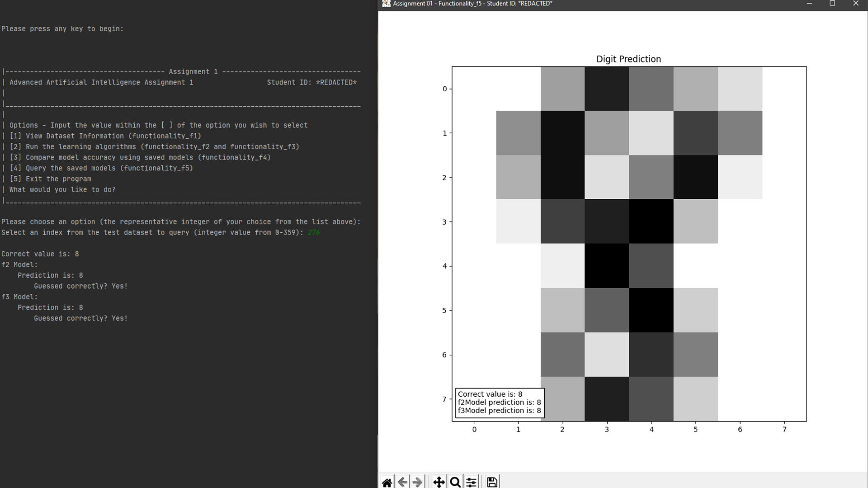Viewport: 868px width, 488px height.
Task: Go back to previous view arrow
Action: [402, 482]
